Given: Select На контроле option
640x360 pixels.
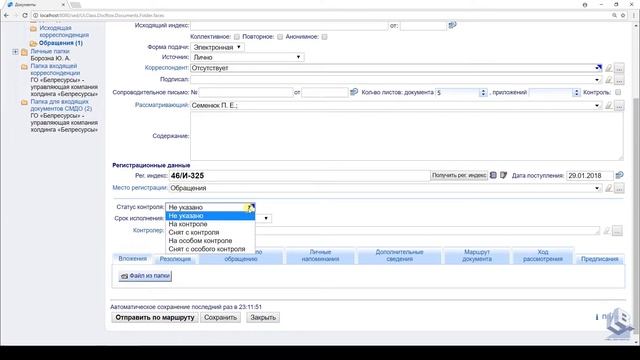Looking at the screenshot, I should click(x=210, y=224).
